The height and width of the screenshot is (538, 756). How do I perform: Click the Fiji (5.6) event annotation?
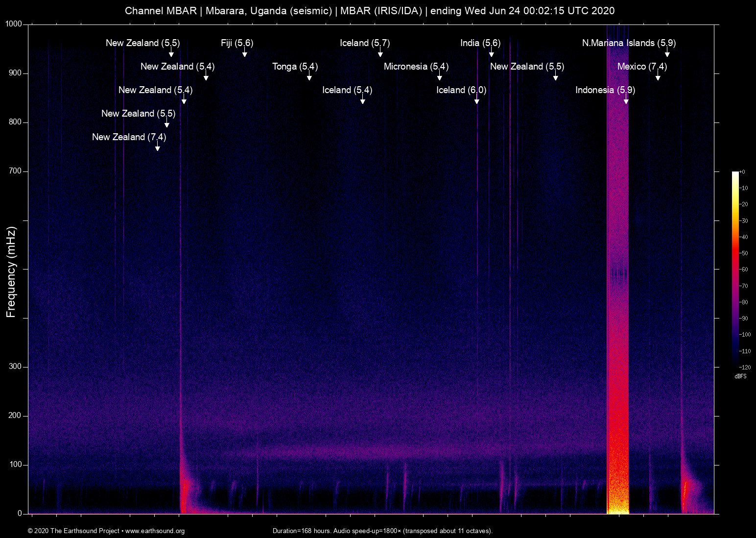[237, 43]
